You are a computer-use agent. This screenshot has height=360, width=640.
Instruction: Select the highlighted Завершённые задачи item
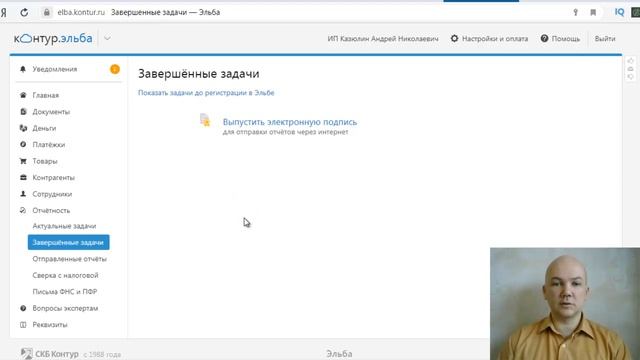[69, 242]
